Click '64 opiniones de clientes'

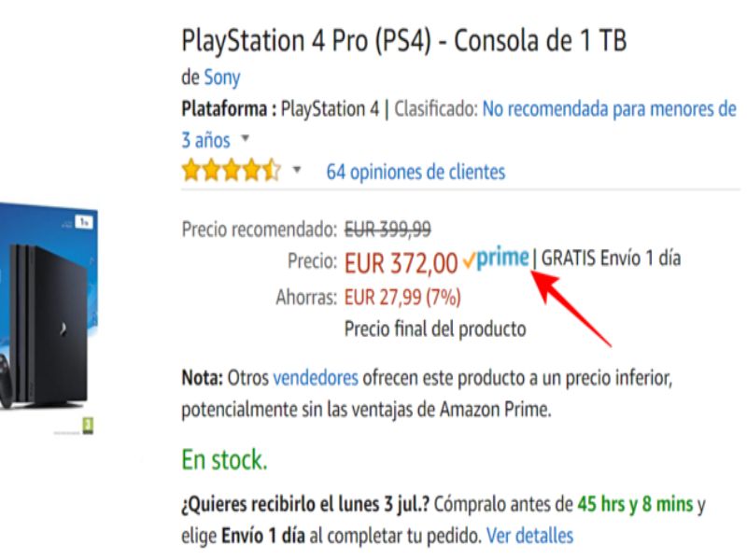tap(414, 171)
